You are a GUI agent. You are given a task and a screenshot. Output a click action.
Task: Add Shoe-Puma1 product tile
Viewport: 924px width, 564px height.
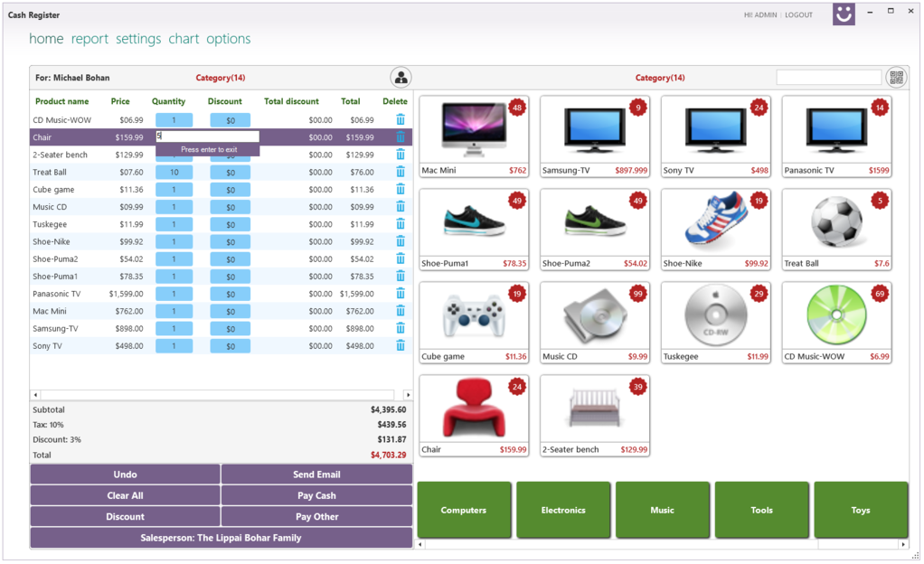(x=474, y=230)
